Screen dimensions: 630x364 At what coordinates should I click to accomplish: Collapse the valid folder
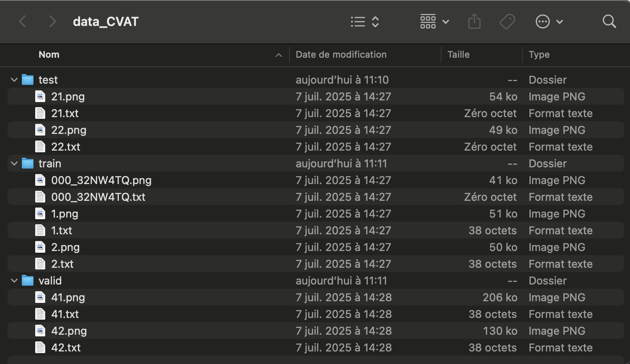point(14,280)
